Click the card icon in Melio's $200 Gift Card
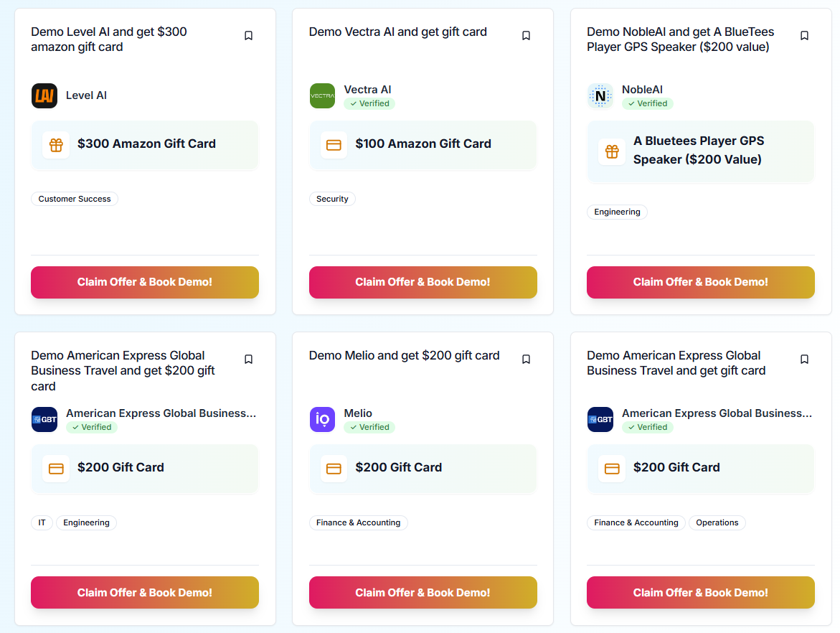Screen dimensions: 840x633 point(334,468)
